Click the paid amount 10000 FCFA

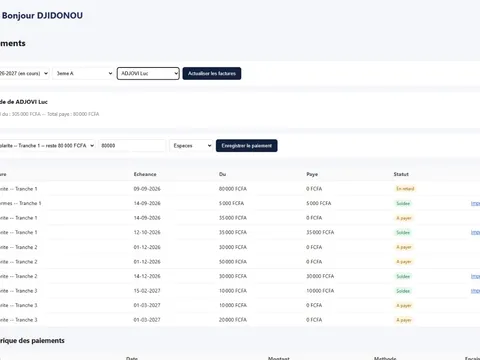[x=320, y=291]
